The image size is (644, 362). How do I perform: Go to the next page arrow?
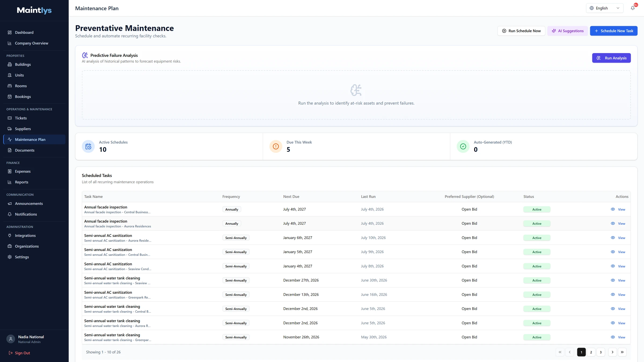tap(613, 352)
